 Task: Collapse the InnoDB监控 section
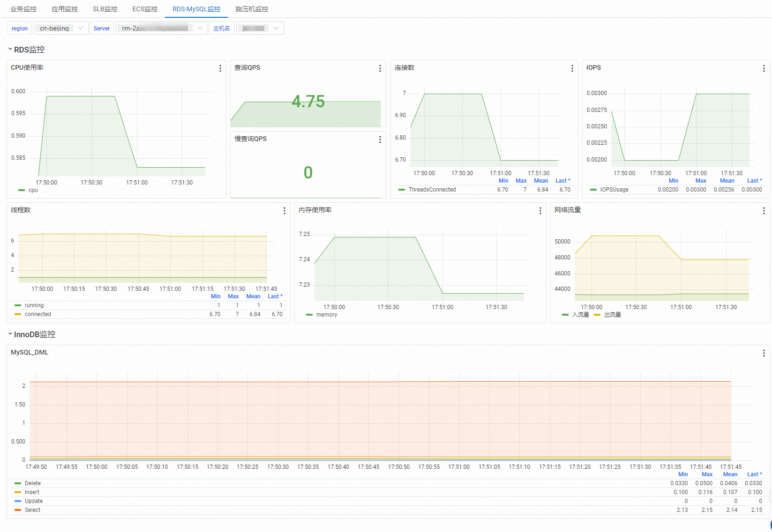32,334
